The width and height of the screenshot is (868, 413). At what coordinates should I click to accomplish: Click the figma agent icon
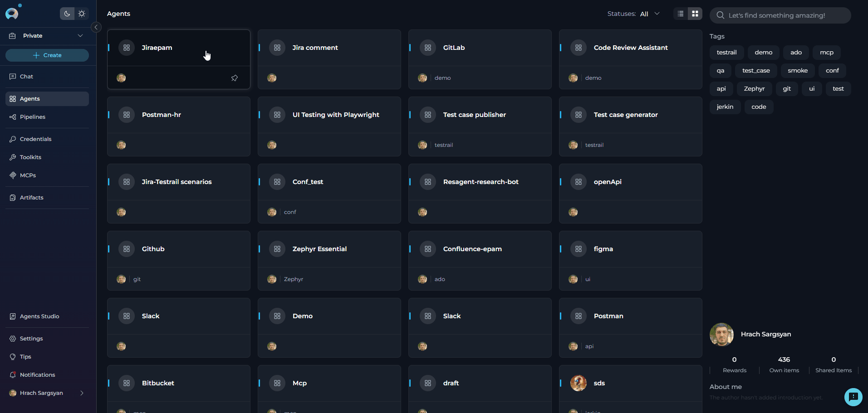pos(579,249)
